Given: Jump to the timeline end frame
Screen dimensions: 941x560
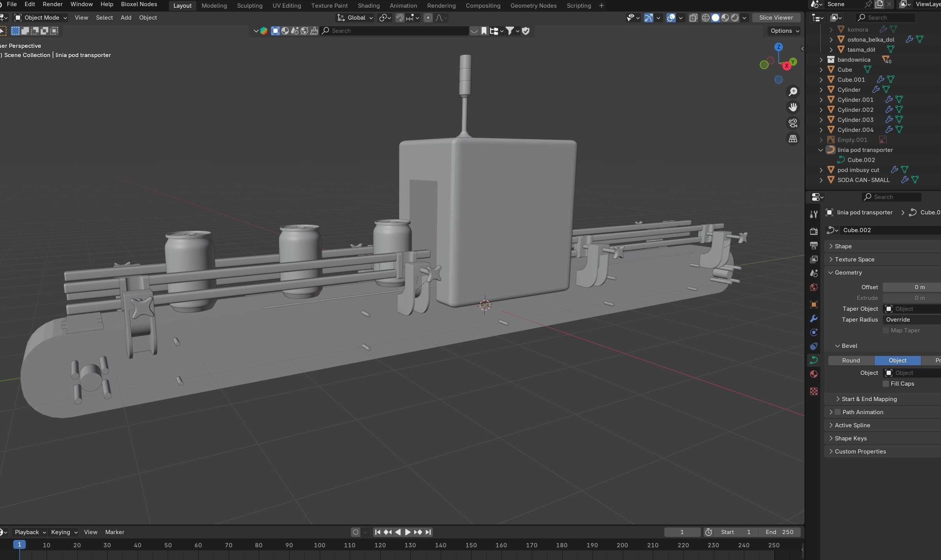Looking at the screenshot, I should click(428, 532).
